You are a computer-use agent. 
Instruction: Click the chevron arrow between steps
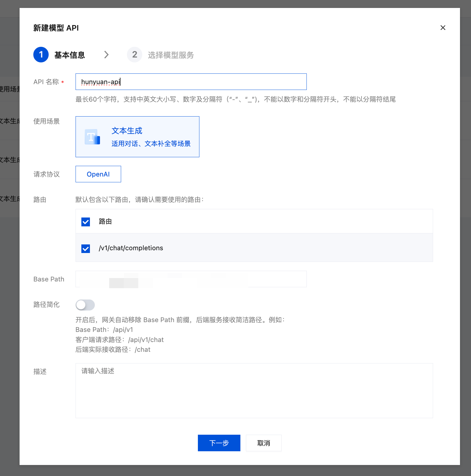tap(106, 55)
